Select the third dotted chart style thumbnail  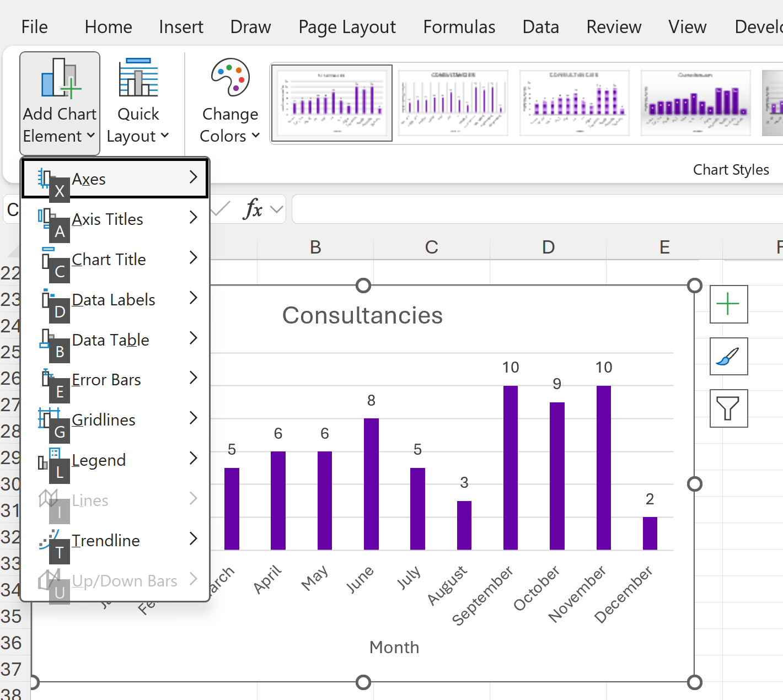pyautogui.click(x=575, y=103)
